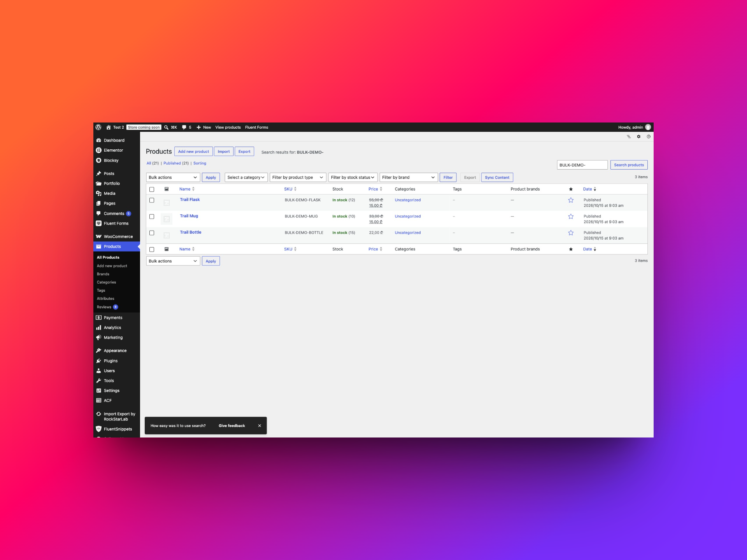Focus the product search field

582,165
